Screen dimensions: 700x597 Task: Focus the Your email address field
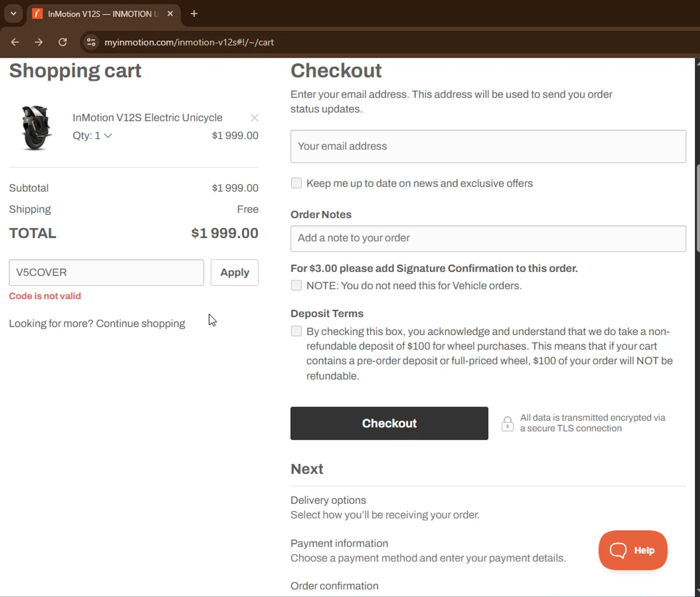pyautogui.click(x=488, y=146)
